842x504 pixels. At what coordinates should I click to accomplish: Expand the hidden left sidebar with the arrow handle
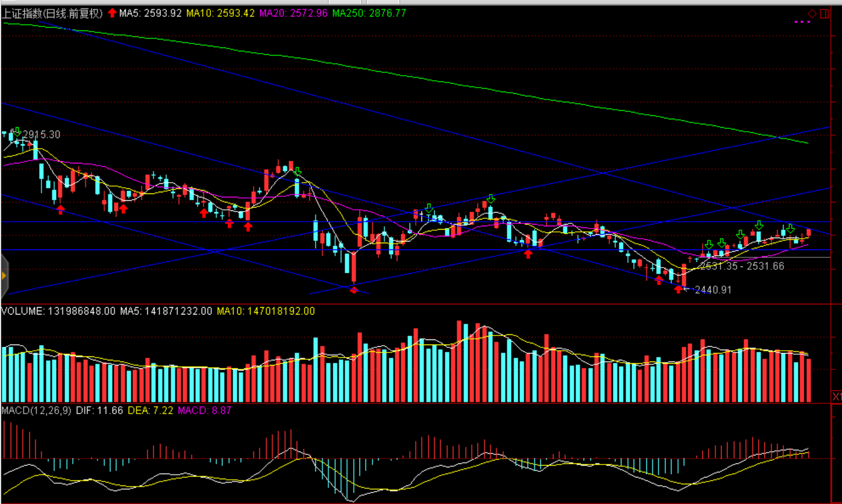pos(3,276)
